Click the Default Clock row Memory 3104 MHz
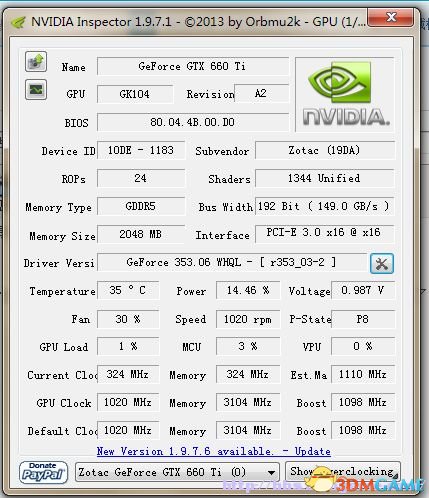 [248, 430]
